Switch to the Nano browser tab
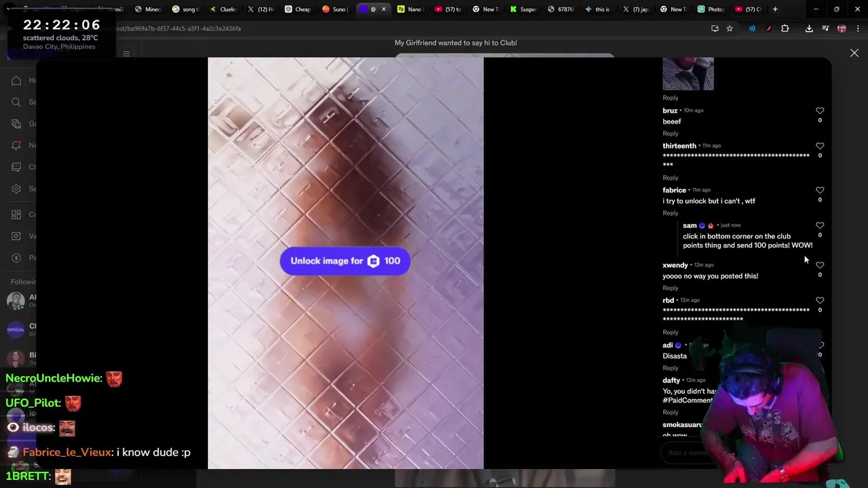 (x=410, y=9)
